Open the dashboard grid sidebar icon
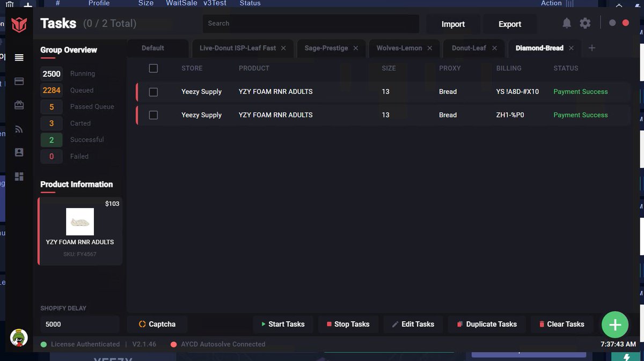644x361 pixels. (19, 176)
